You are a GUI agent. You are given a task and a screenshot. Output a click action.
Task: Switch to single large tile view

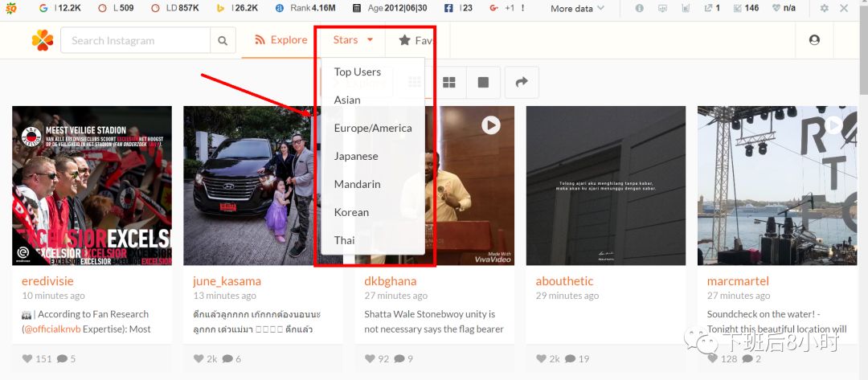click(x=483, y=83)
